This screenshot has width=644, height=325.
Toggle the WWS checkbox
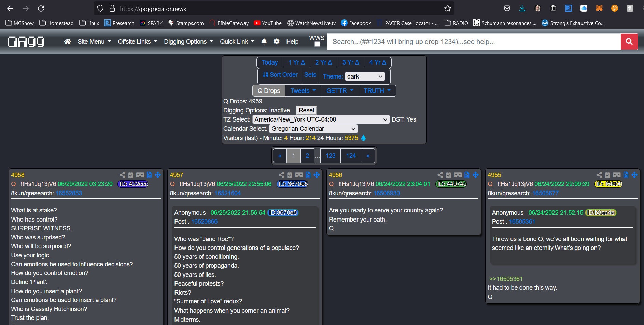317,44
